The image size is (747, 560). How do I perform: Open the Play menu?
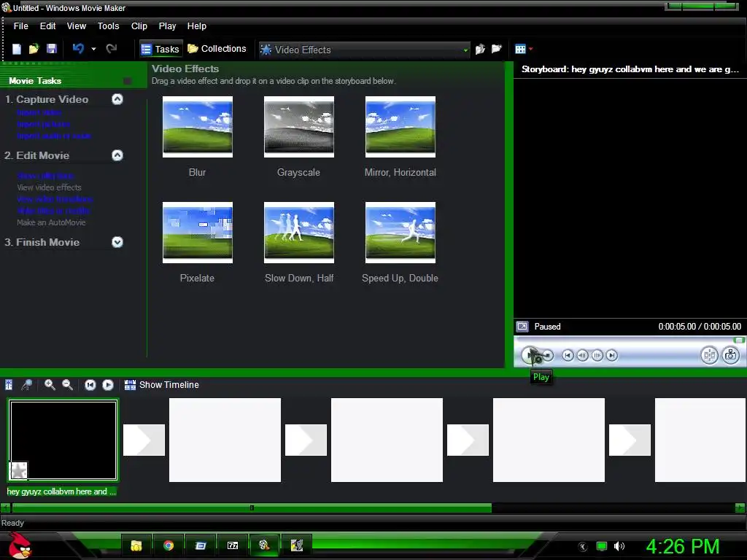pos(167,26)
